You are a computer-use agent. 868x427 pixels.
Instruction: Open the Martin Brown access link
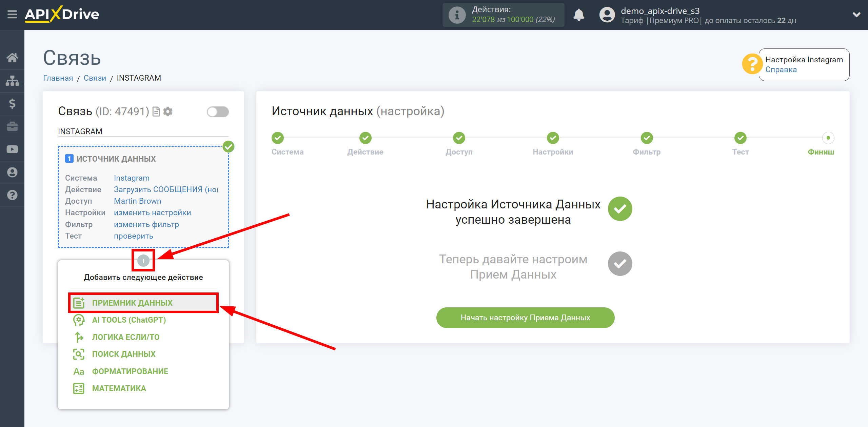(137, 201)
